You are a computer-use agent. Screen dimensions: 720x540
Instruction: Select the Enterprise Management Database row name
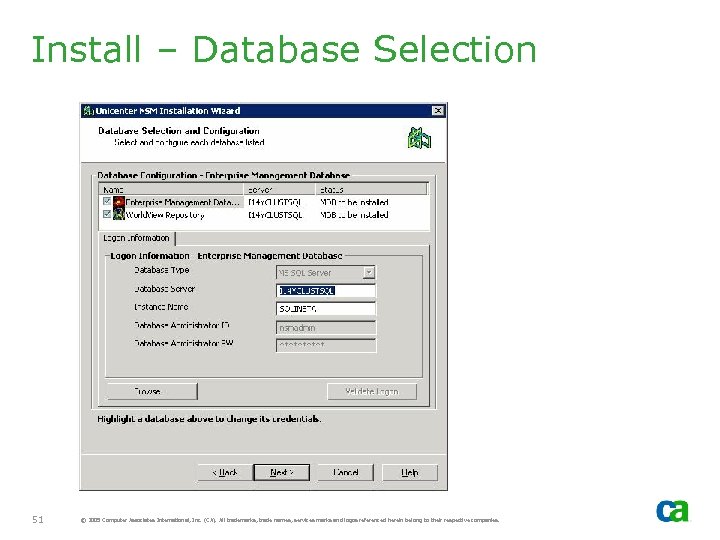(183, 202)
